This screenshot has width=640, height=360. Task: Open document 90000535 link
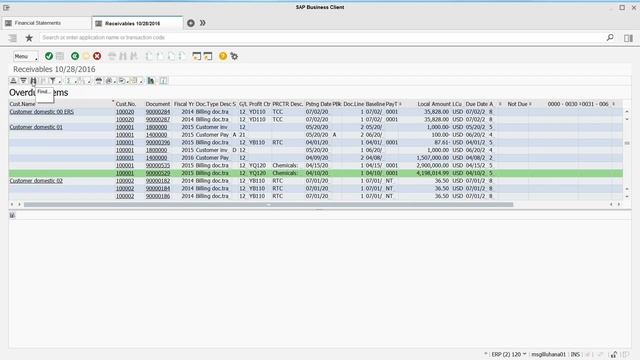click(158, 166)
